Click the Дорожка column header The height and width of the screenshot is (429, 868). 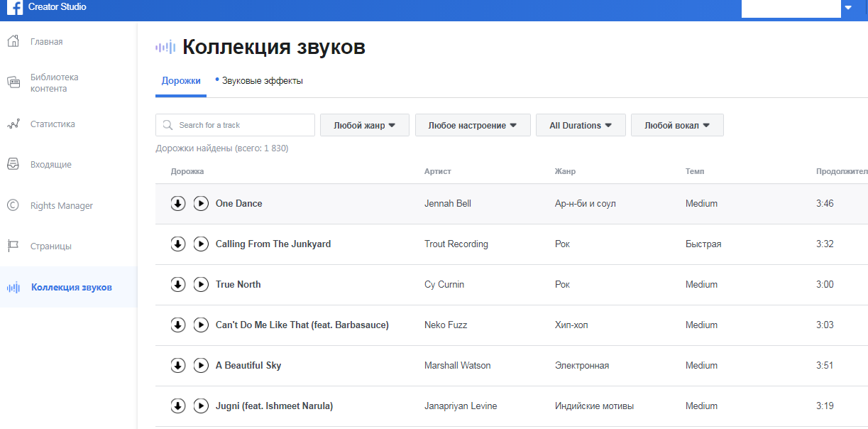187,171
